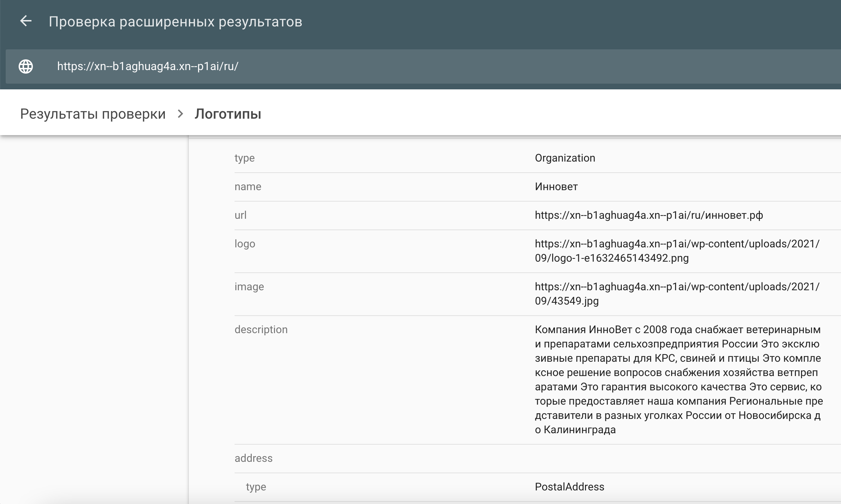
Task: Click the globe icon in URL bar
Action: coord(26,66)
